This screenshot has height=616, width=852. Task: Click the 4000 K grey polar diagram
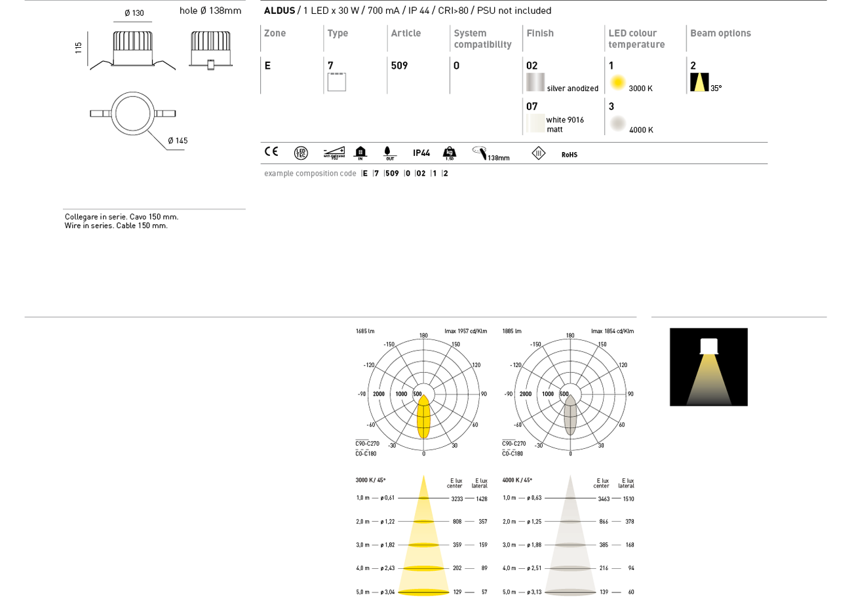click(x=570, y=394)
